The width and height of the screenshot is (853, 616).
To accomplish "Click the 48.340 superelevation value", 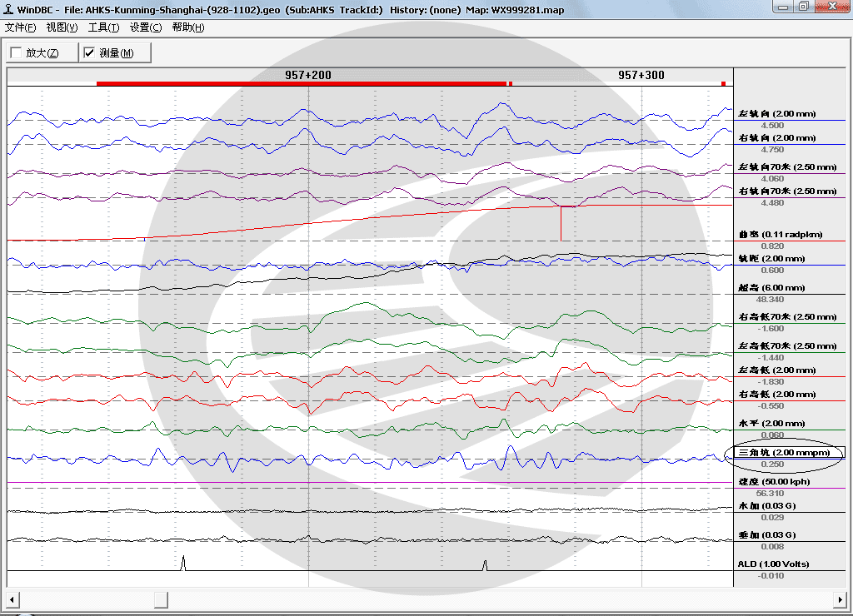I will 770,300.
